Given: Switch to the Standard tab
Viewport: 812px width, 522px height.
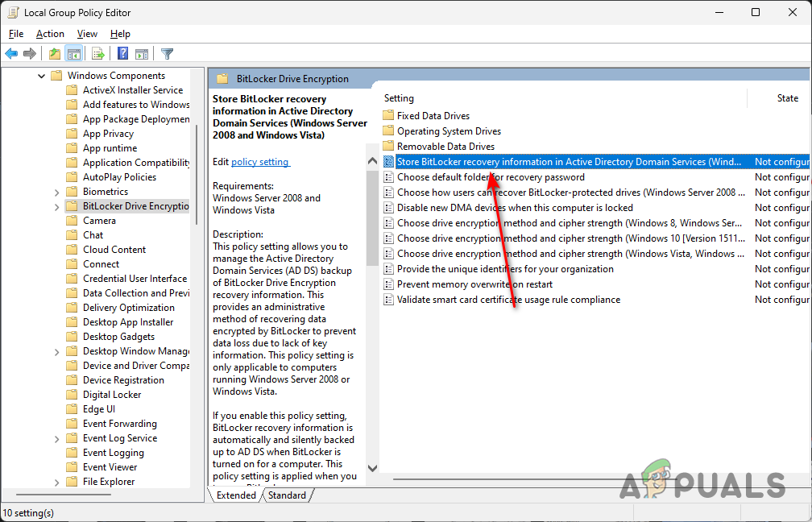Looking at the screenshot, I should click(x=288, y=495).
